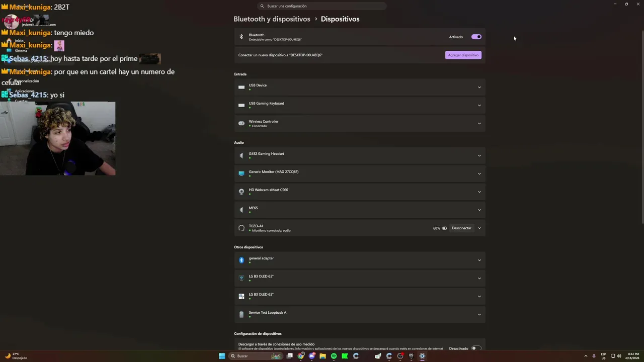Click the keyboard icon of USB Gaming Keyboard

[242, 105]
